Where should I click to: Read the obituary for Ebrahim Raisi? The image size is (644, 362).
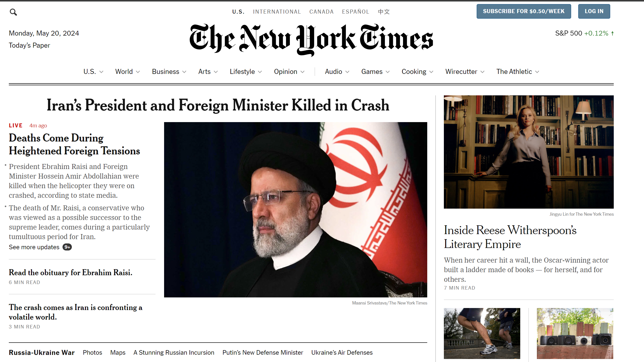pyautogui.click(x=71, y=272)
